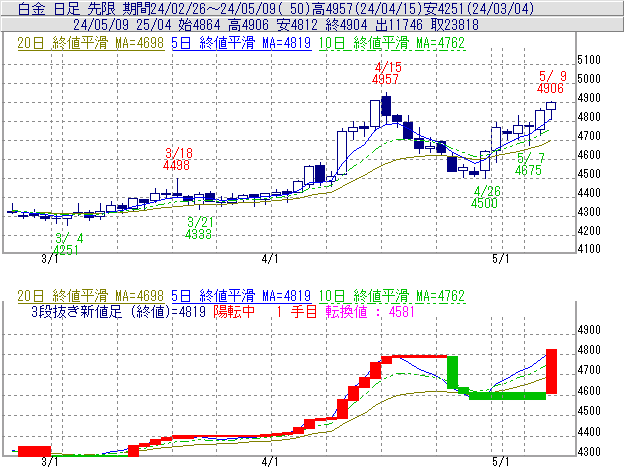Click the 4/1 date label under upper chart

point(270,259)
